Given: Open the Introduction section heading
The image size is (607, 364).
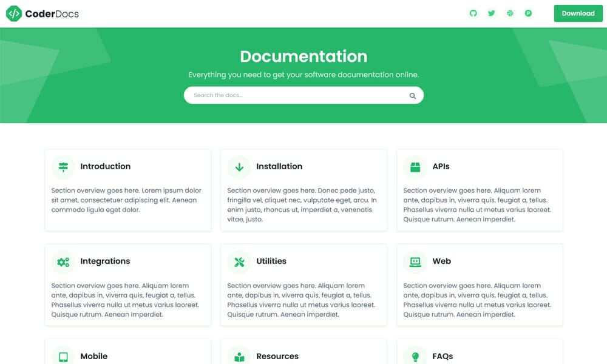Looking at the screenshot, I should (106, 166).
